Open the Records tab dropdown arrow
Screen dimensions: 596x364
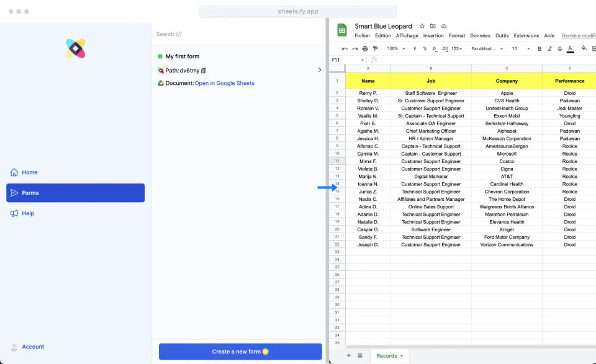[402, 356]
